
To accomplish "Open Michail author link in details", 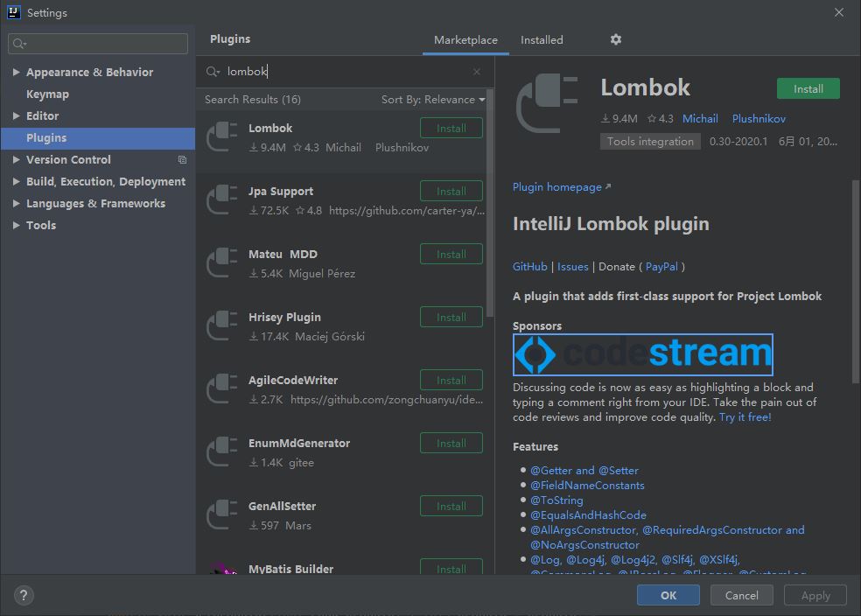I will click(x=700, y=119).
